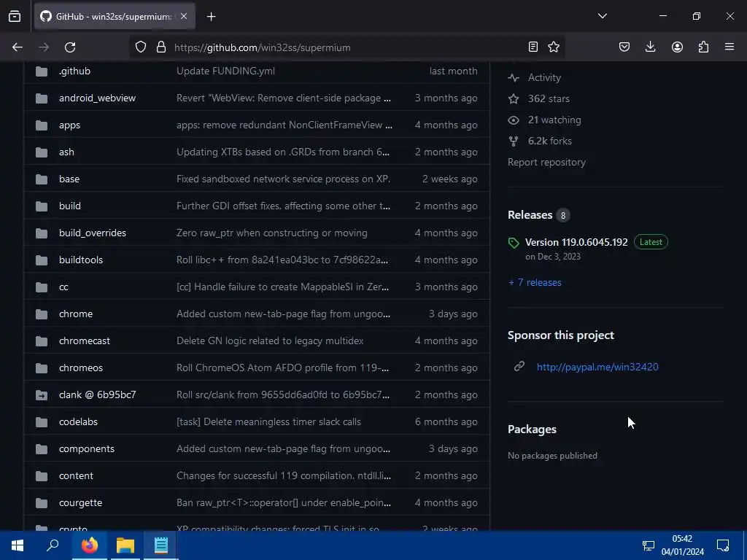Open the clank @ 6b95bc7 submodule
Viewport: 747px width, 560px height.
97,394
